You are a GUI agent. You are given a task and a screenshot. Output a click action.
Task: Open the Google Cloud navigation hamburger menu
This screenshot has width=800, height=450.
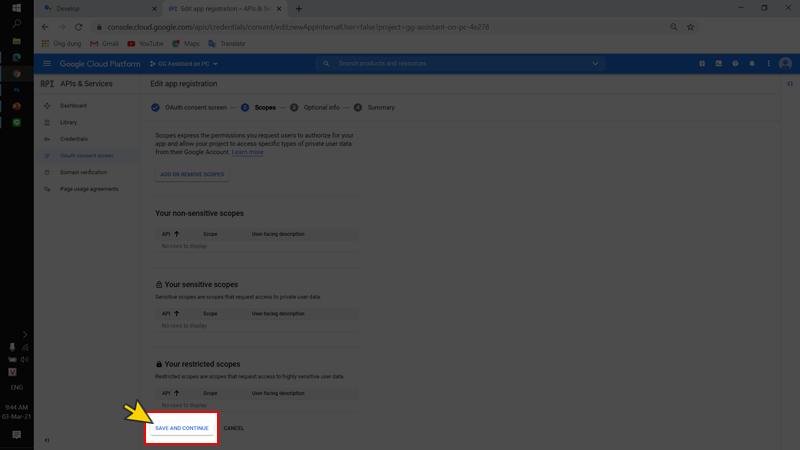click(46, 64)
